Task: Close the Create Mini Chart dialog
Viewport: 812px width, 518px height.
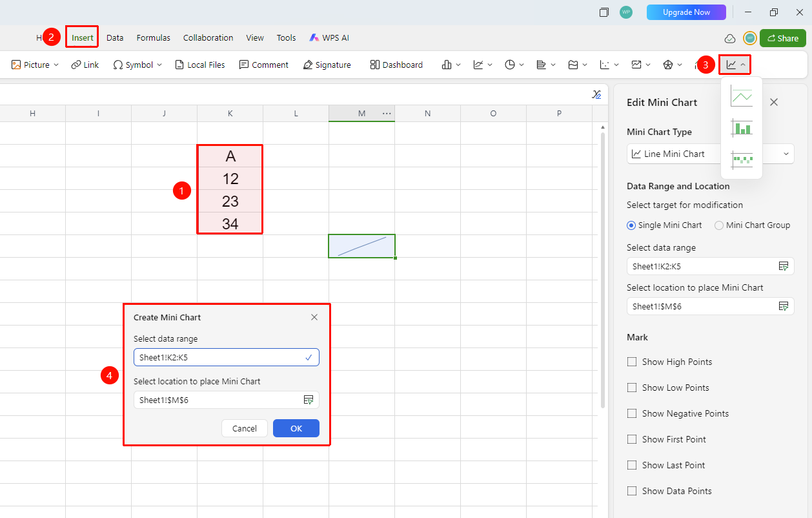Action: pos(314,317)
